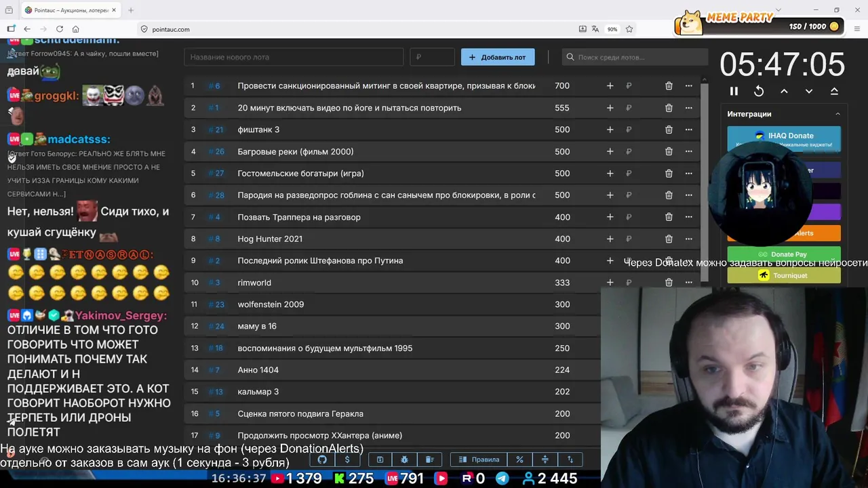The image size is (868, 488).
Task: Open IHAQ Donate integration
Action: coord(784,138)
